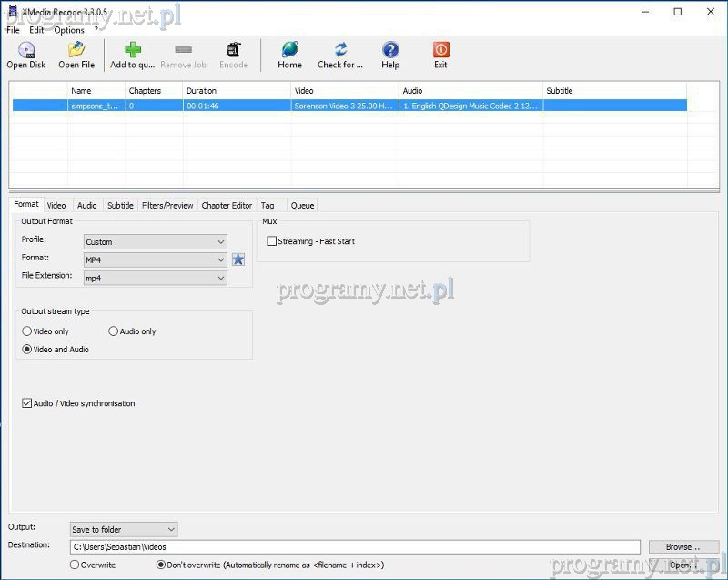Image resolution: width=728 pixels, height=580 pixels.
Task: Check for updates using the toolbar icon
Action: [340, 51]
